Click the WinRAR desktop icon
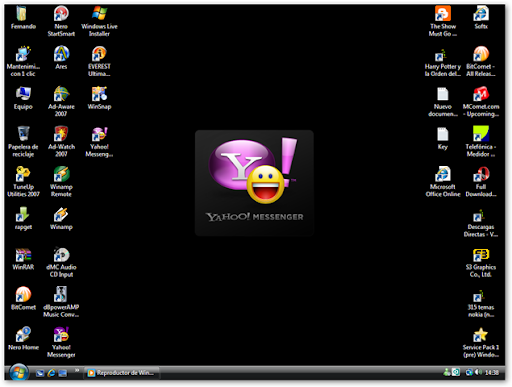This screenshot has height=387, width=512. click(x=23, y=259)
